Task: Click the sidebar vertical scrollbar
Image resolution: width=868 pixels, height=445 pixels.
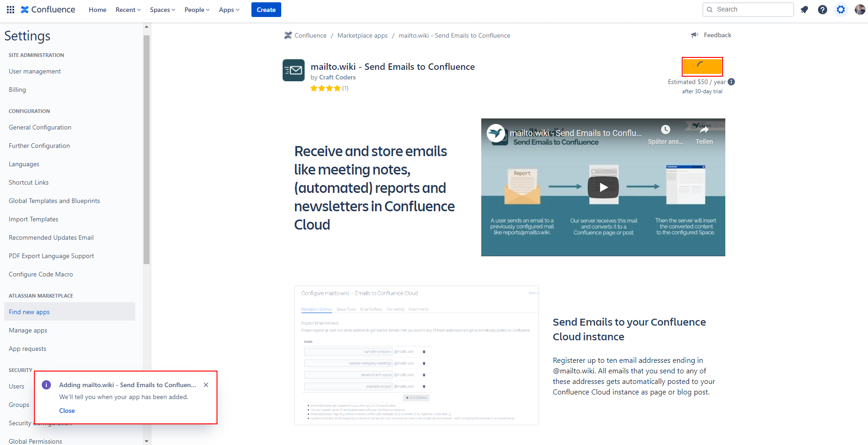Action: point(146,152)
